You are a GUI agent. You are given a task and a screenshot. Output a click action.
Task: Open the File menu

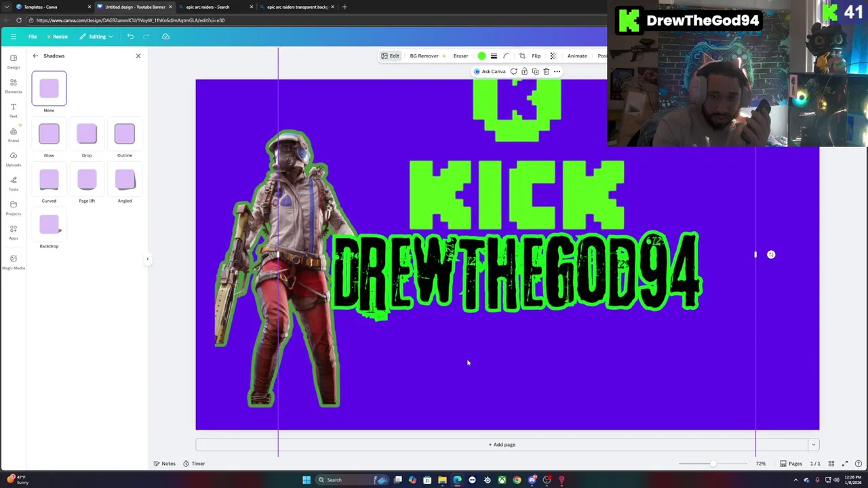(x=33, y=37)
